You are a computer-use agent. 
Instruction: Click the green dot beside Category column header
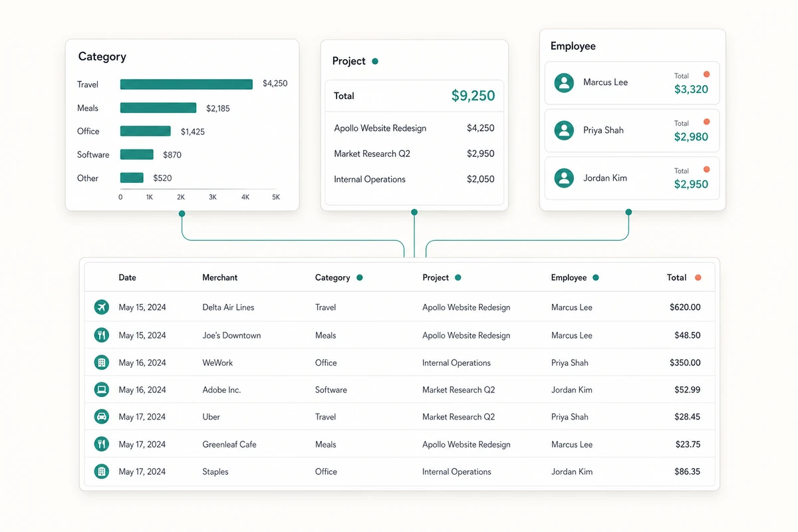click(360, 277)
